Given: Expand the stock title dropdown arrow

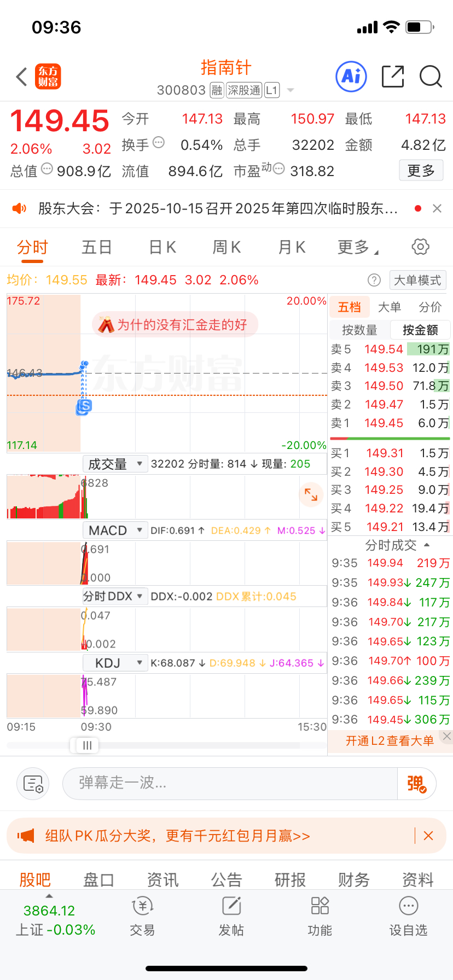Looking at the screenshot, I should click(x=291, y=90).
